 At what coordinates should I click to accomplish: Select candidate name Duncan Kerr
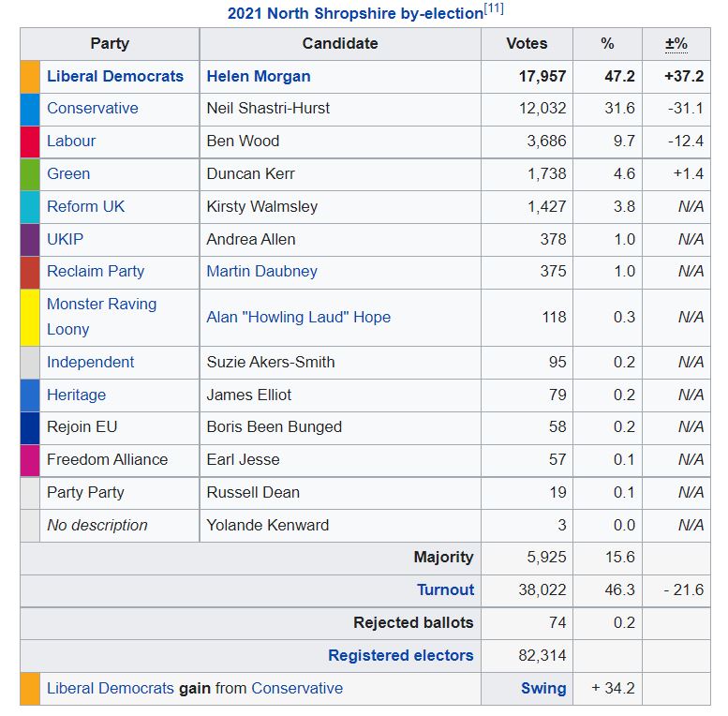point(250,173)
